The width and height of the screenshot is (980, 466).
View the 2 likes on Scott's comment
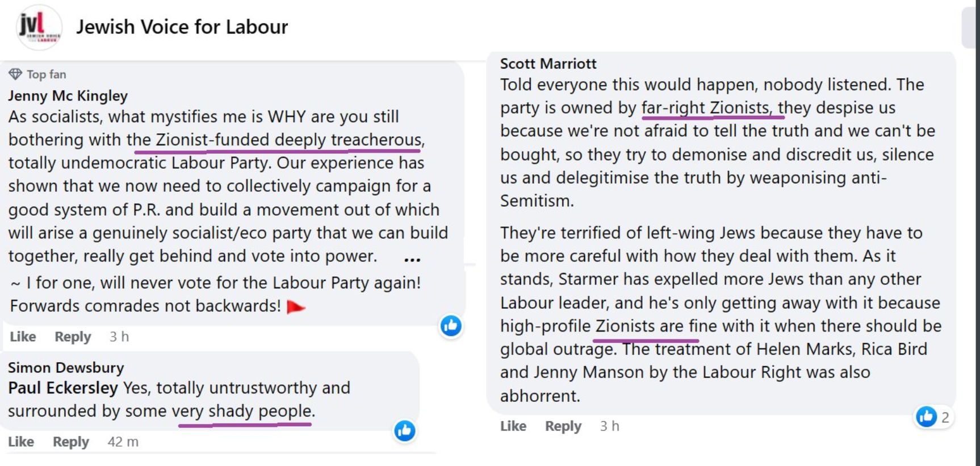[933, 417]
